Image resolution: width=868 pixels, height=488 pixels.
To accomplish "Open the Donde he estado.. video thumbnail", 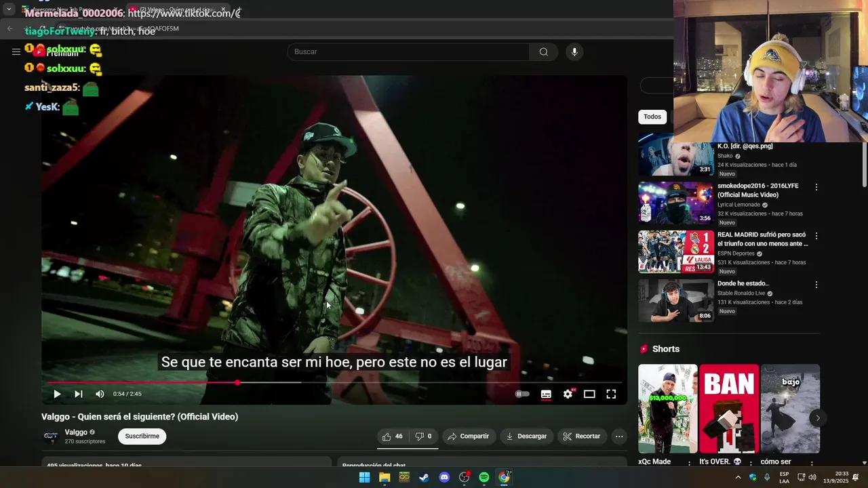I will (x=675, y=300).
